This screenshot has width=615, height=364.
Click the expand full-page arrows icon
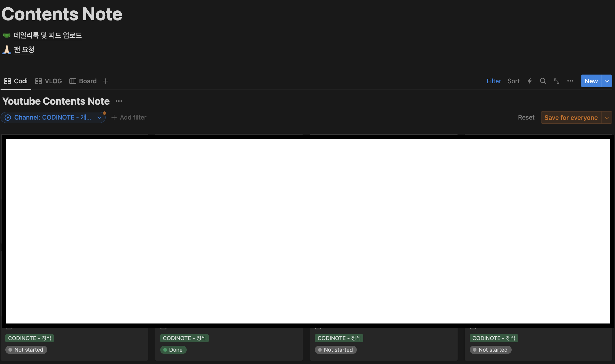[x=557, y=81]
